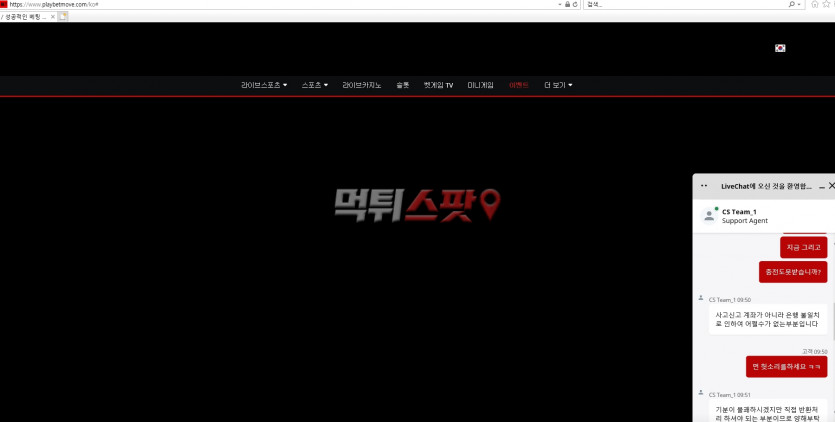The width and height of the screenshot is (835, 422).
Task: Close the LiveChat widget
Action: click(831, 186)
